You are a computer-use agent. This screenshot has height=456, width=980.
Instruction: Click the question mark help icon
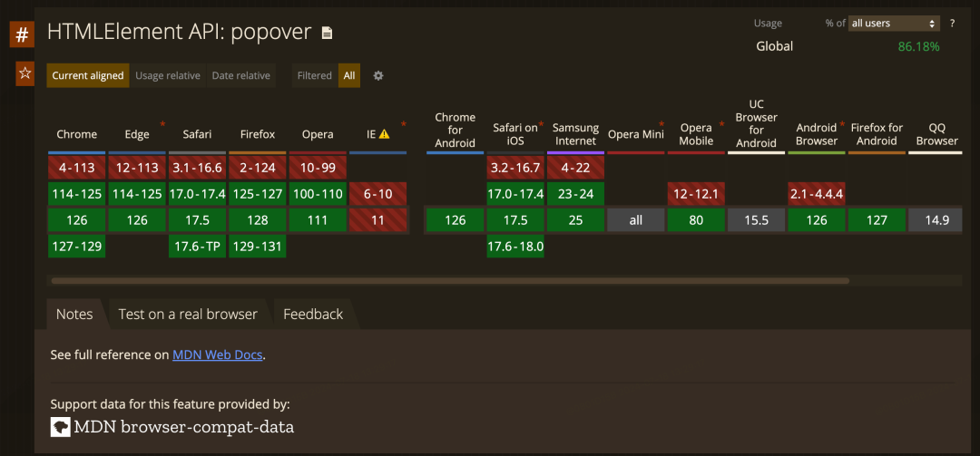pyautogui.click(x=953, y=23)
